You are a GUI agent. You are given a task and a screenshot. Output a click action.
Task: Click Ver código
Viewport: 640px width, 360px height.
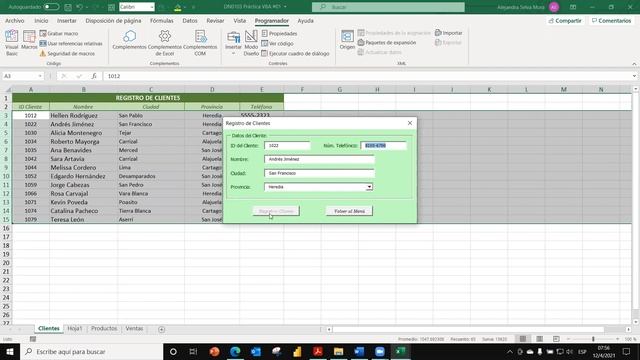click(x=278, y=43)
